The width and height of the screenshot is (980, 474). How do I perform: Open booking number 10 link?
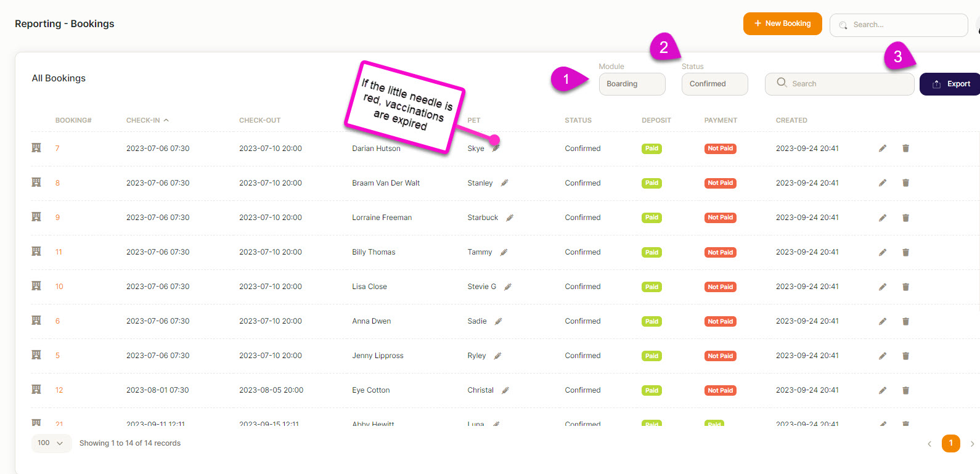[59, 287]
